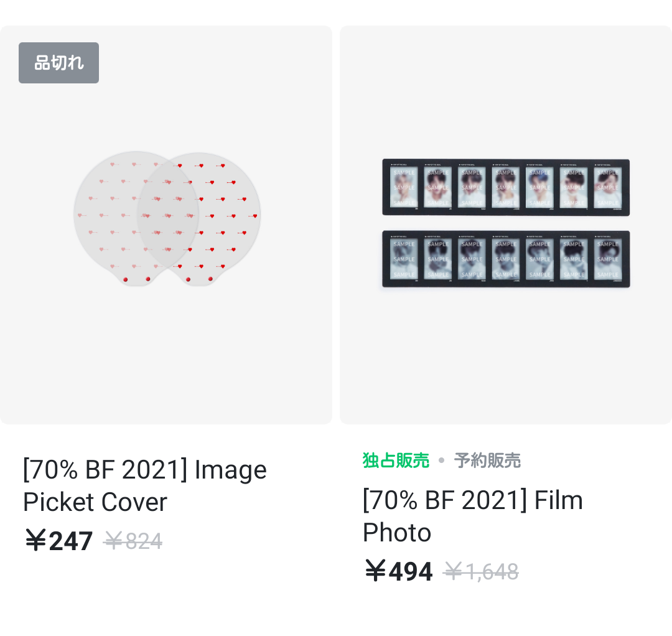Viewport: 672px width, 636px height.
Task: Select last photo in top film strip
Action: click(607, 187)
